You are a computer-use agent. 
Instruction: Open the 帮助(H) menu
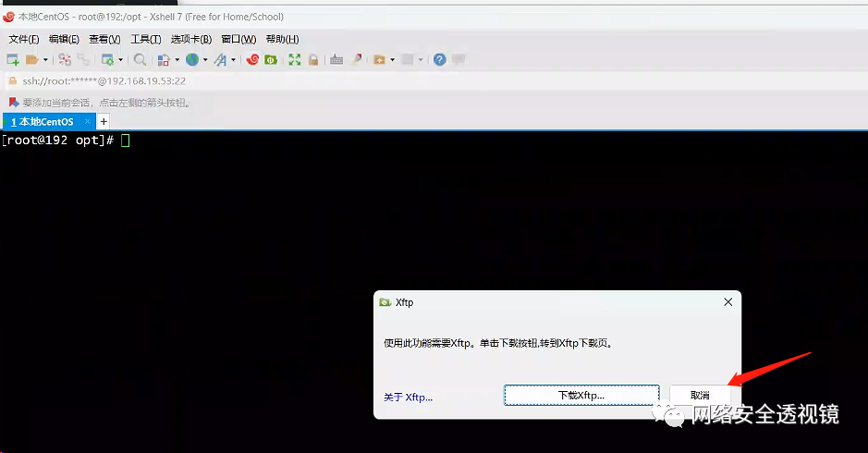click(282, 40)
